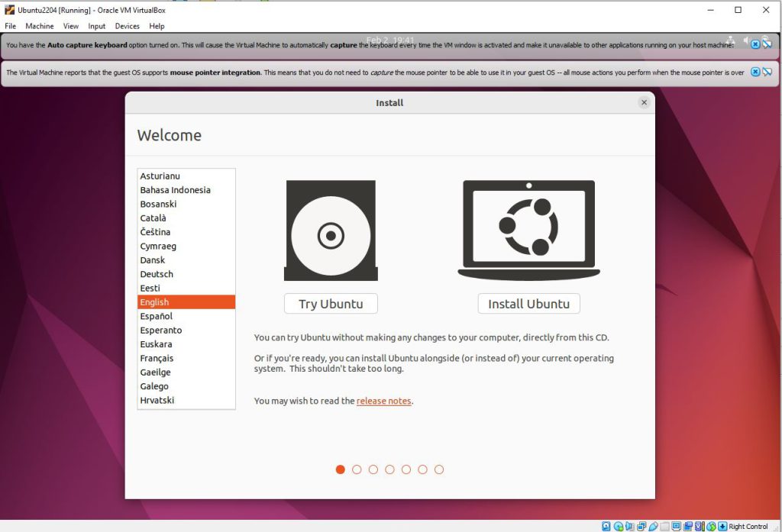Click the optical disk indicator in status bar
Viewport: 782px width, 532px height.
[x=619, y=526]
